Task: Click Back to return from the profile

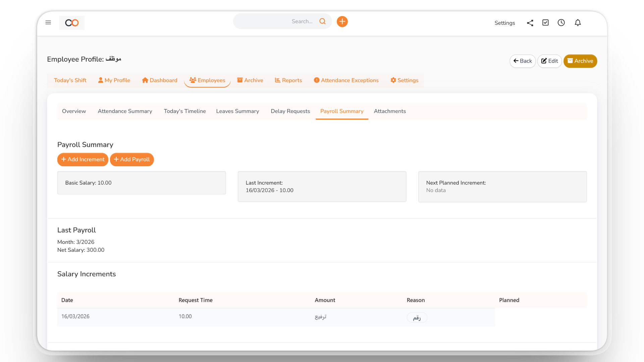Action: tap(522, 61)
